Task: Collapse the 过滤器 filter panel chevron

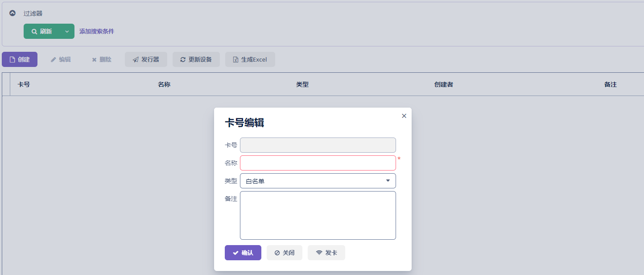Action: pyautogui.click(x=12, y=13)
